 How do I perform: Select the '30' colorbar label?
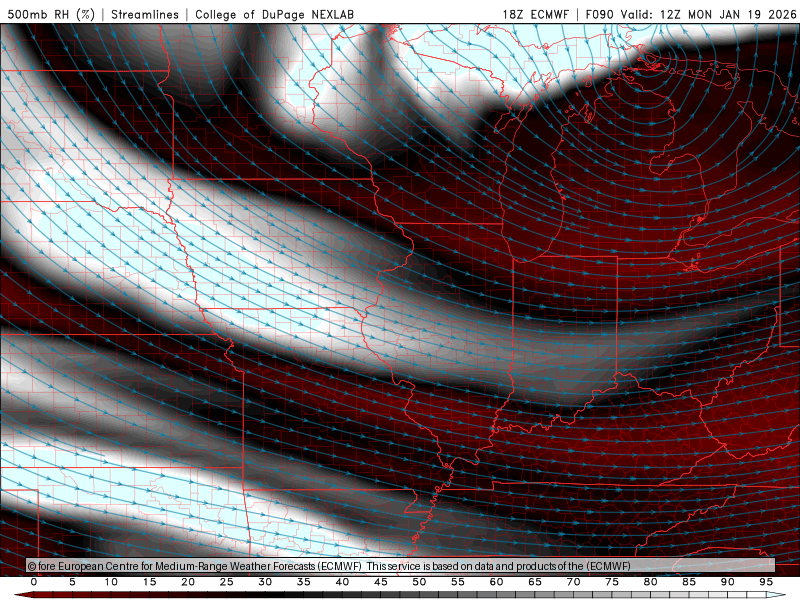265,582
